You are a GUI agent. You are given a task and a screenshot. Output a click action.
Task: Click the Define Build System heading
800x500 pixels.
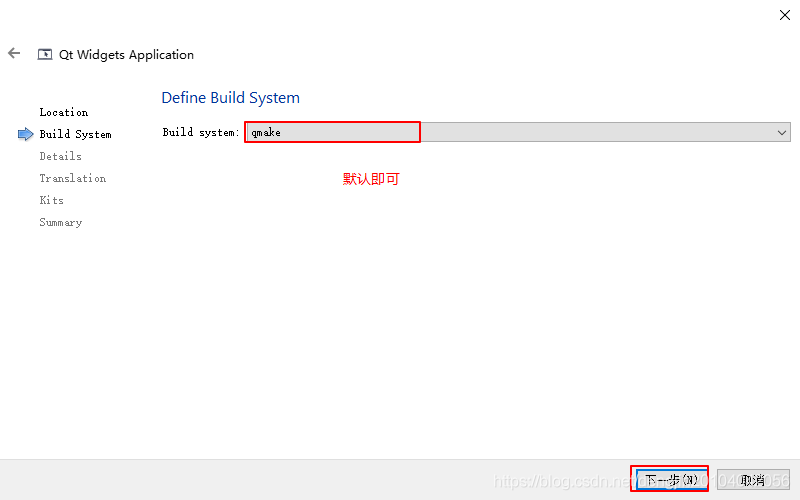231,97
